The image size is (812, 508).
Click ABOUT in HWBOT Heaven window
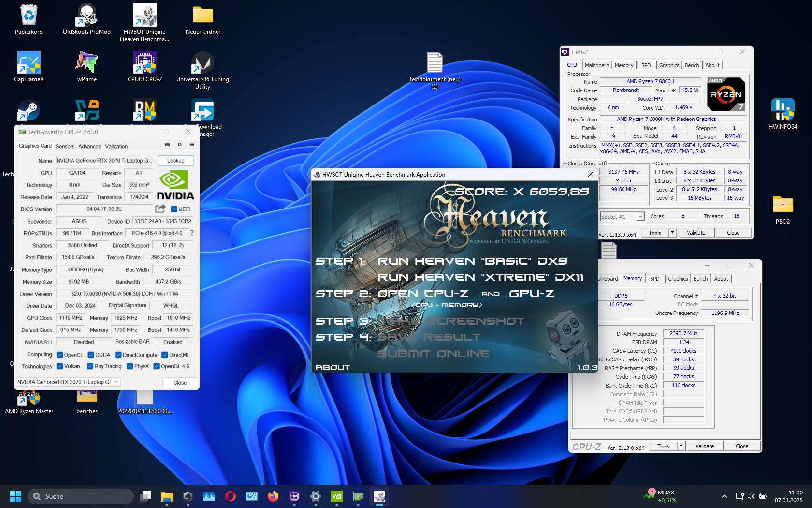(333, 368)
